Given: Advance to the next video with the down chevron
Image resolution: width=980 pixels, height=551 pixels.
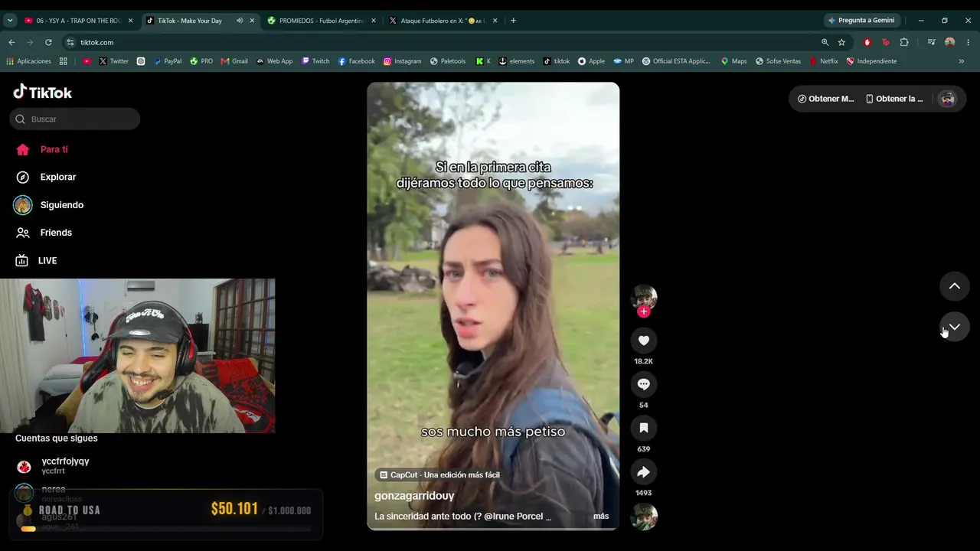Looking at the screenshot, I should (x=955, y=327).
